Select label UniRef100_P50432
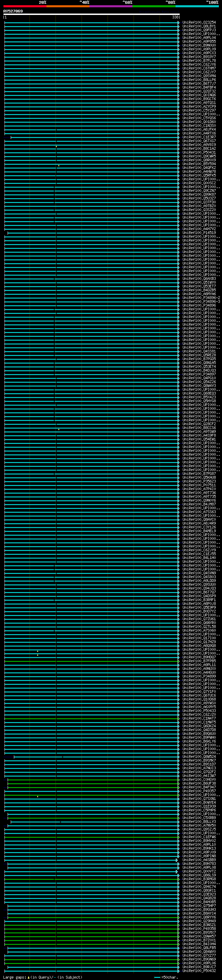This screenshot has height=980, width=222. pos(199,971)
